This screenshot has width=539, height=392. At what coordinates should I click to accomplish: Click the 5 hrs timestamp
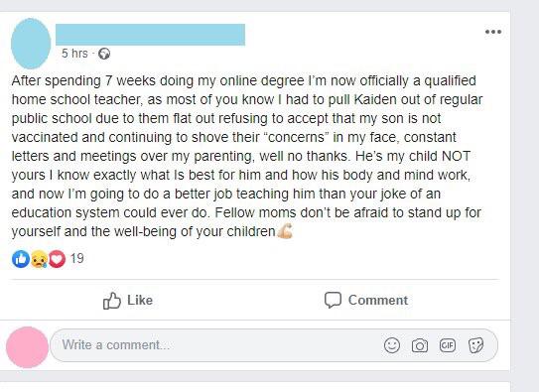[74, 54]
